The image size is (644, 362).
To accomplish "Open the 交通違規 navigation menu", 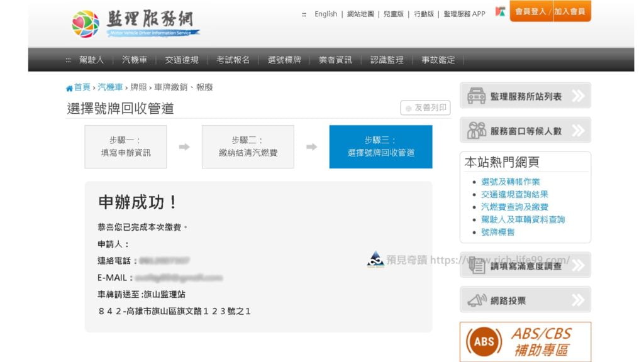I will pos(182,60).
